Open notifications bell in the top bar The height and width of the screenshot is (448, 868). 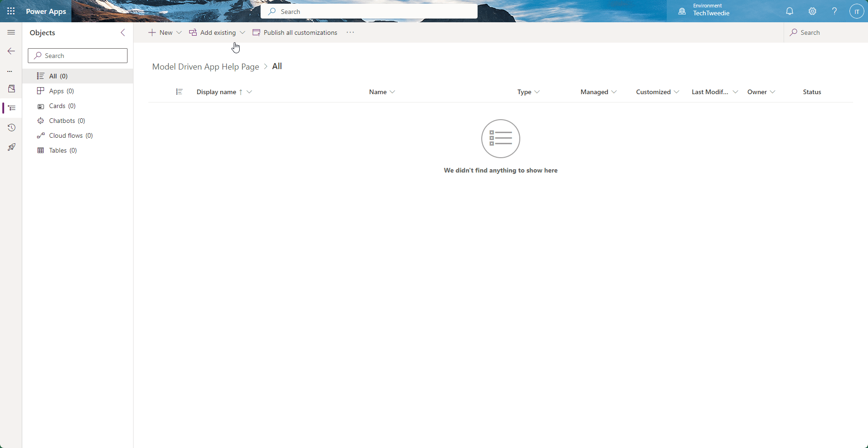coord(790,11)
